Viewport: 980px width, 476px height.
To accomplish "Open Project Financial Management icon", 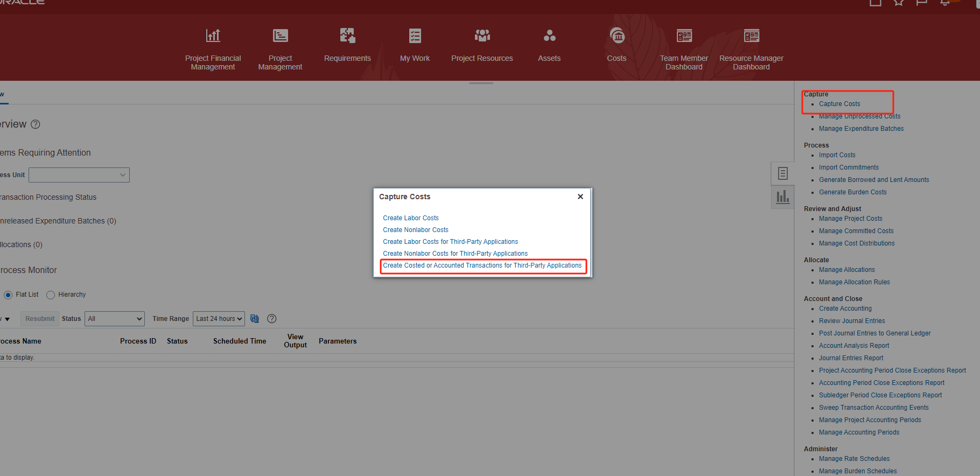I will coord(213,36).
